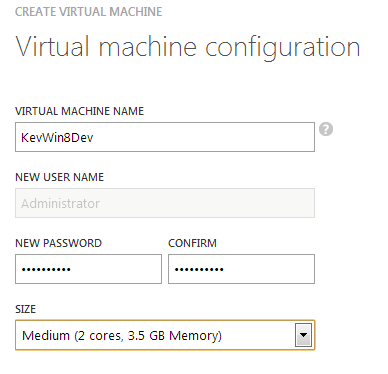The width and height of the screenshot is (388, 374).
Task: Click the Virtual machine configuration title
Action: tap(188, 47)
